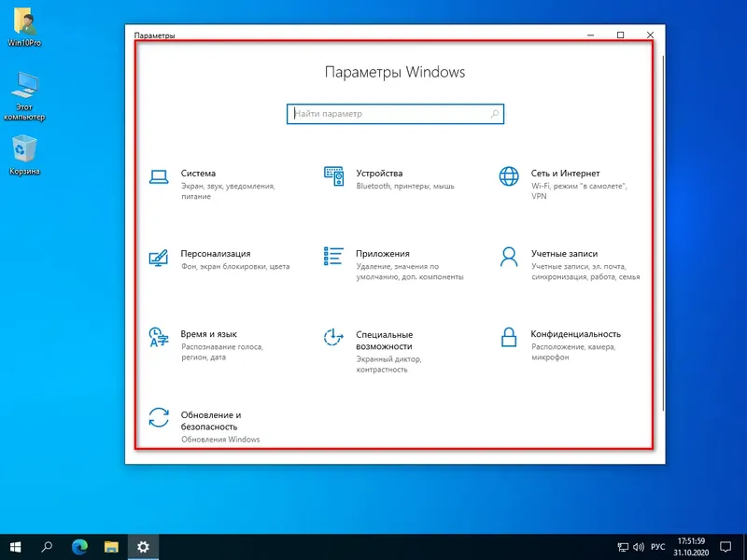747x560 pixels.
Task: Open the Система laptop icon
Action: click(159, 176)
